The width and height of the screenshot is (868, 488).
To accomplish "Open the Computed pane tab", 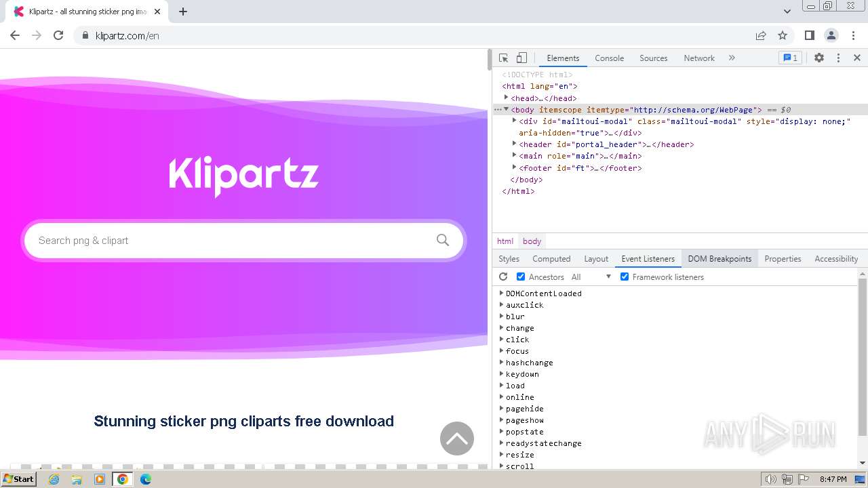I will [551, 259].
